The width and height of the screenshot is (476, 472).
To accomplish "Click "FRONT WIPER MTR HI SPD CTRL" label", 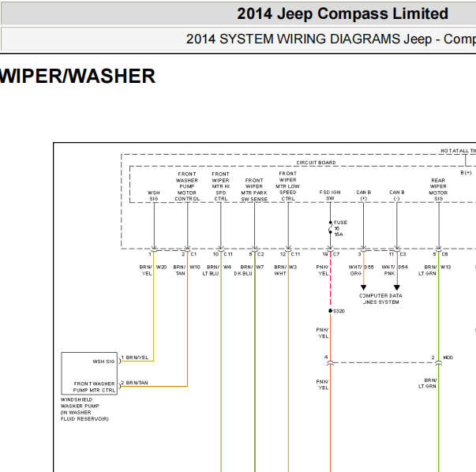I will [221, 186].
